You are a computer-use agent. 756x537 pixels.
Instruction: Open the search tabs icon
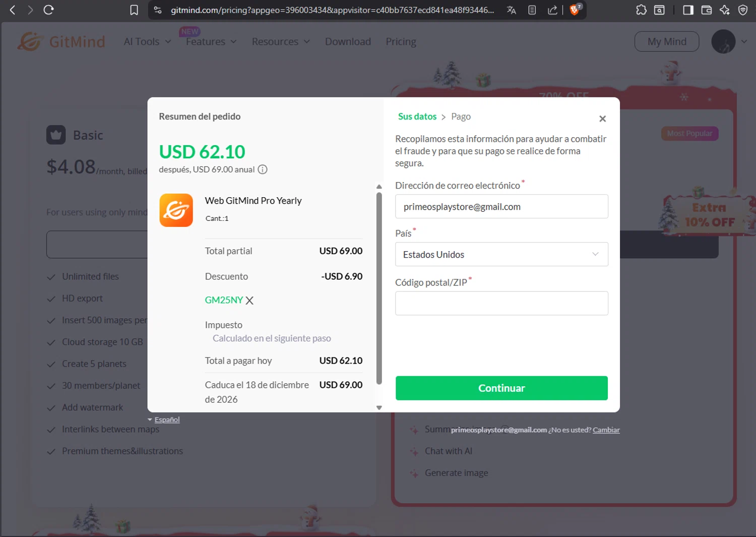(x=659, y=10)
